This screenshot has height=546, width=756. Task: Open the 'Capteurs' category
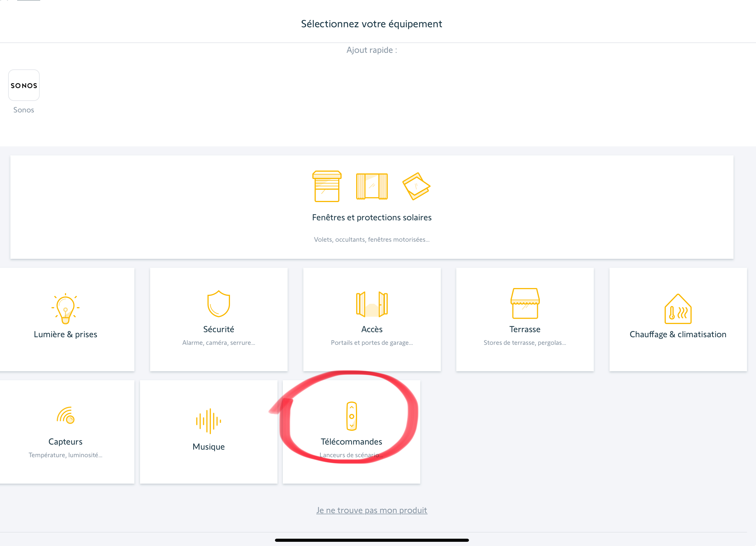(x=65, y=442)
